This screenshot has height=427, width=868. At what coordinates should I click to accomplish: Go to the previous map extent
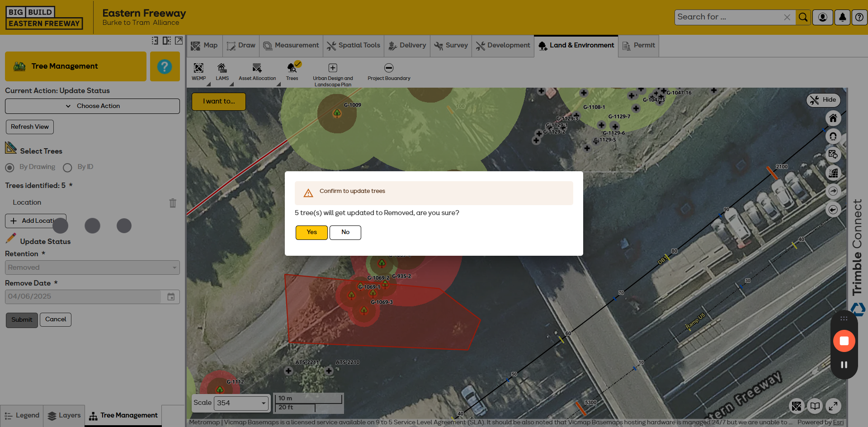(x=833, y=210)
